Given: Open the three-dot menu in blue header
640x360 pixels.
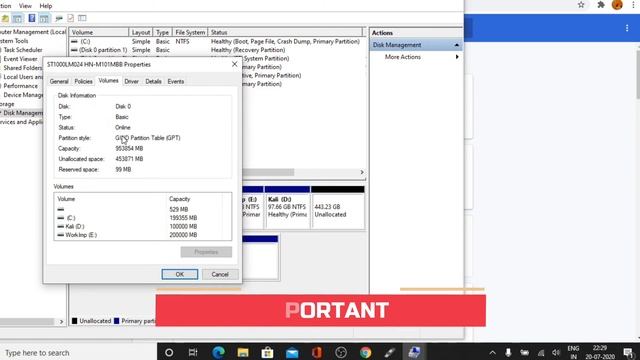Looking at the screenshot, I should [627, 28].
